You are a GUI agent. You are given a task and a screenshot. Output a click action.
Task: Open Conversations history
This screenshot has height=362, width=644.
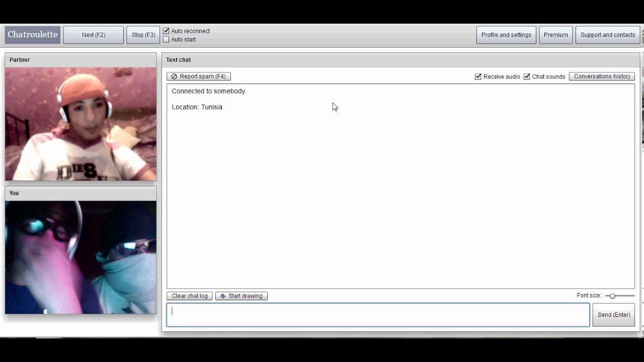click(602, 76)
